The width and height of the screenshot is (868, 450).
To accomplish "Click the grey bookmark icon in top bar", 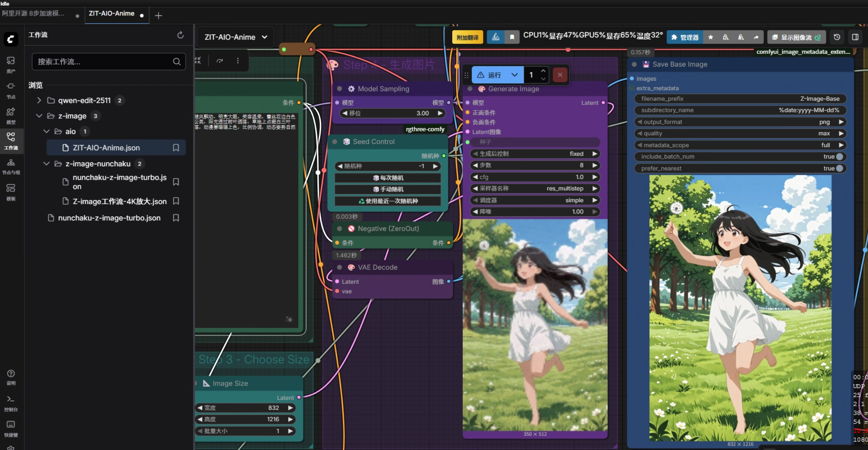I will (512, 37).
